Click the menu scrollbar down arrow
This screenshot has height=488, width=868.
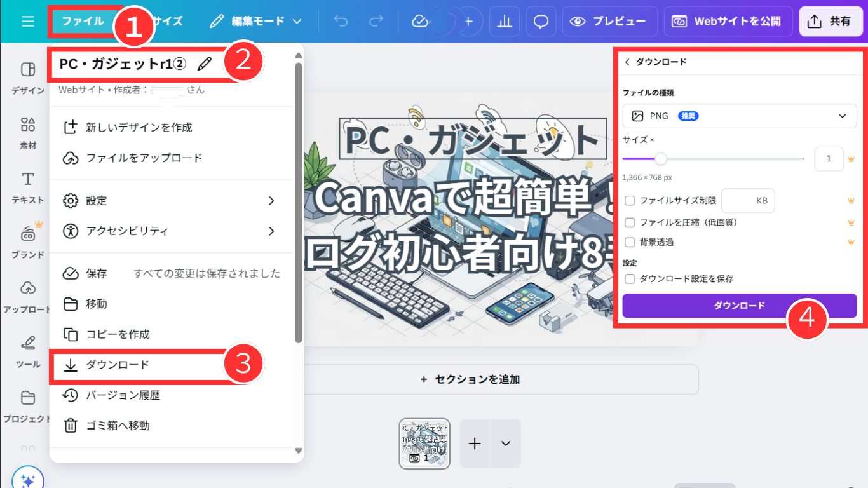pyautogui.click(x=299, y=451)
